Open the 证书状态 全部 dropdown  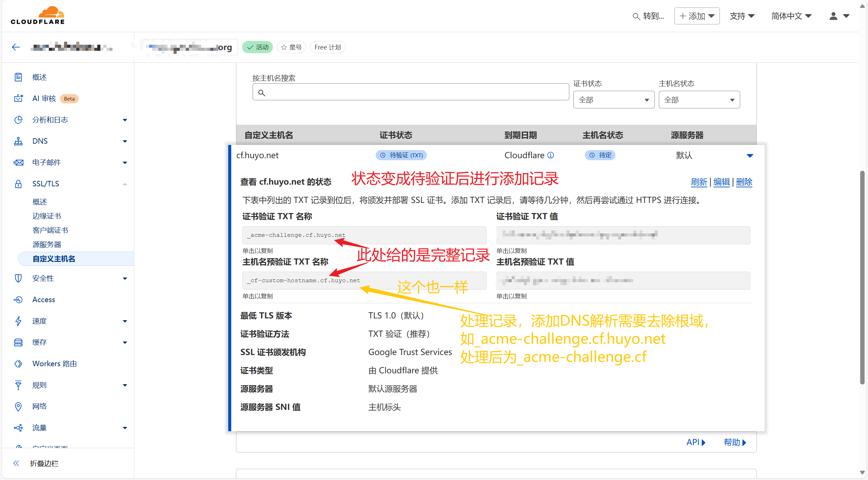click(x=614, y=100)
